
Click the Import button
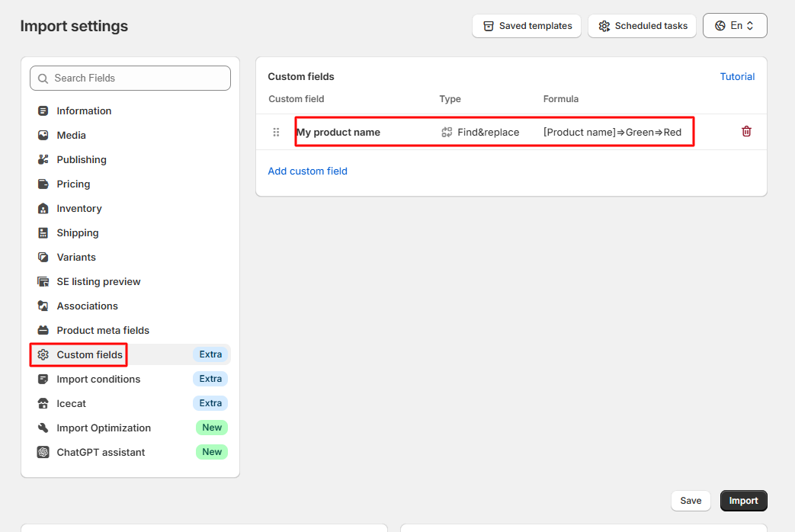[x=743, y=501]
